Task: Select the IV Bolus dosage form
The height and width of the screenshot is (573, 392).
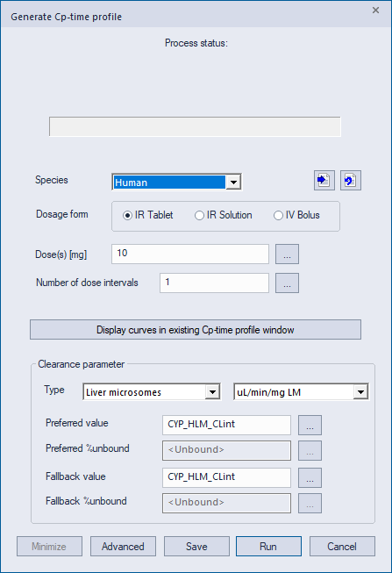Action: pos(296,215)
